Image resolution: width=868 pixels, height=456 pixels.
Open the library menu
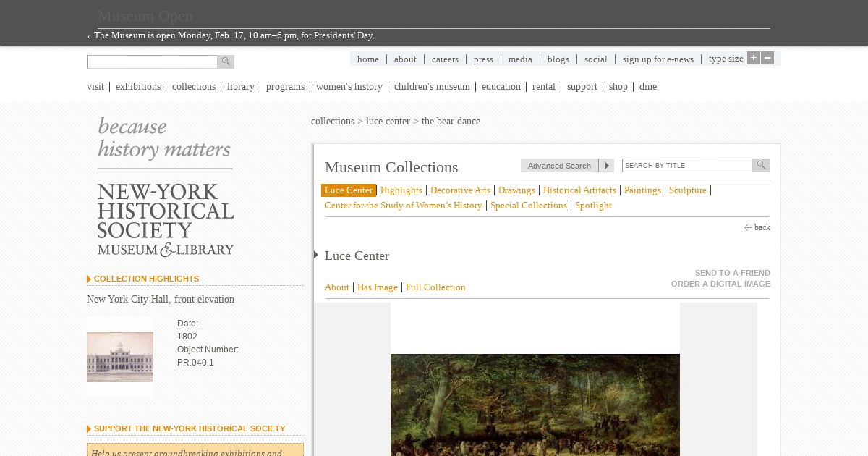tap(241, 87)
